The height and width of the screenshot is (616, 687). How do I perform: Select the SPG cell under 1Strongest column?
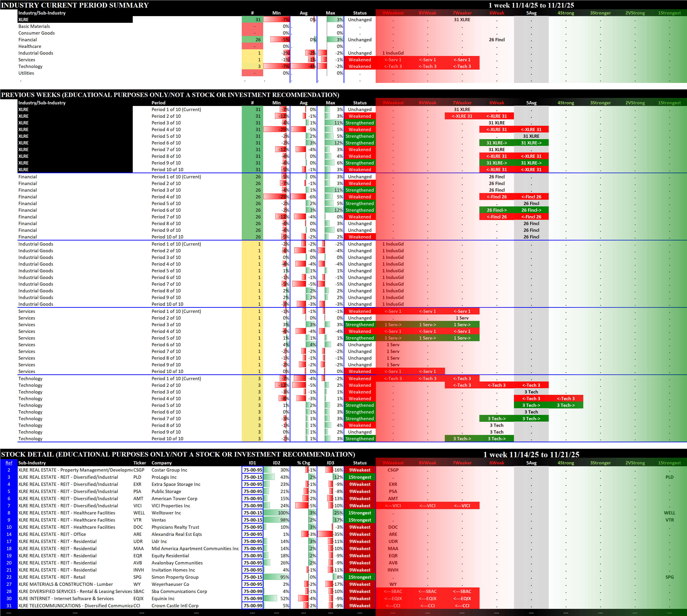pyautogui.click(x=669, y=577)
